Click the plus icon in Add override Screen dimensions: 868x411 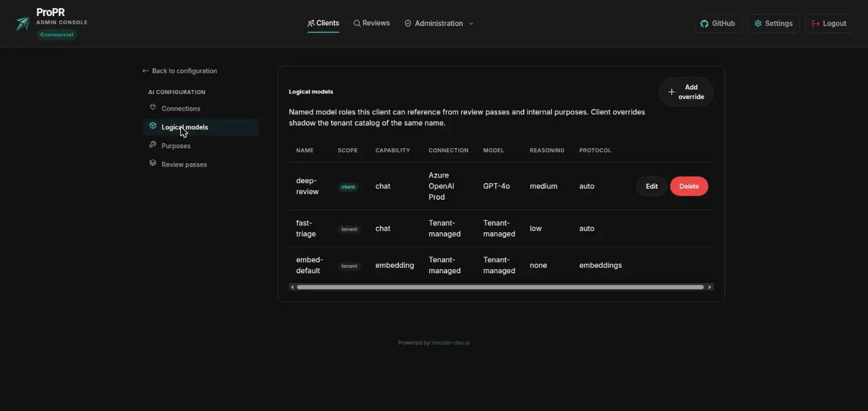[x=671, y=92]
